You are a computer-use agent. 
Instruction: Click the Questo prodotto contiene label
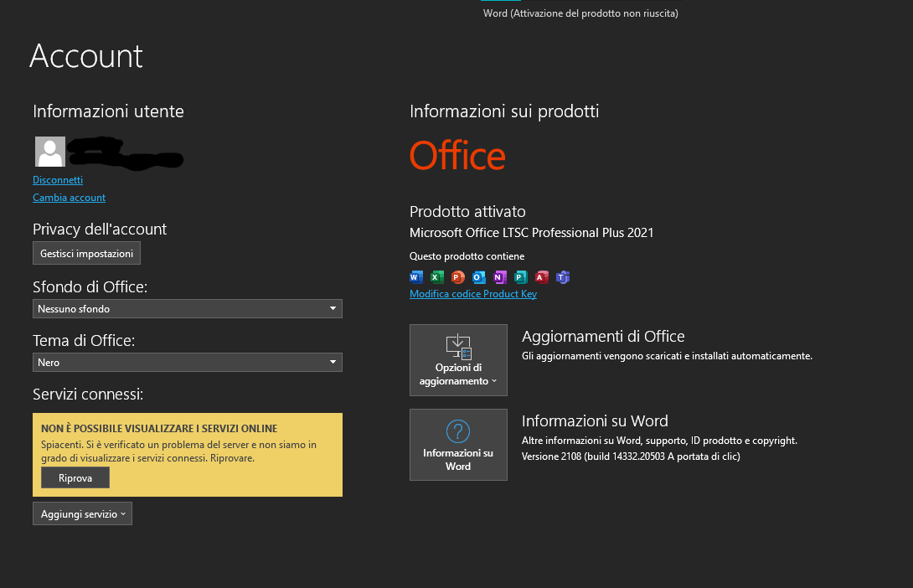(x=467, y=256)
